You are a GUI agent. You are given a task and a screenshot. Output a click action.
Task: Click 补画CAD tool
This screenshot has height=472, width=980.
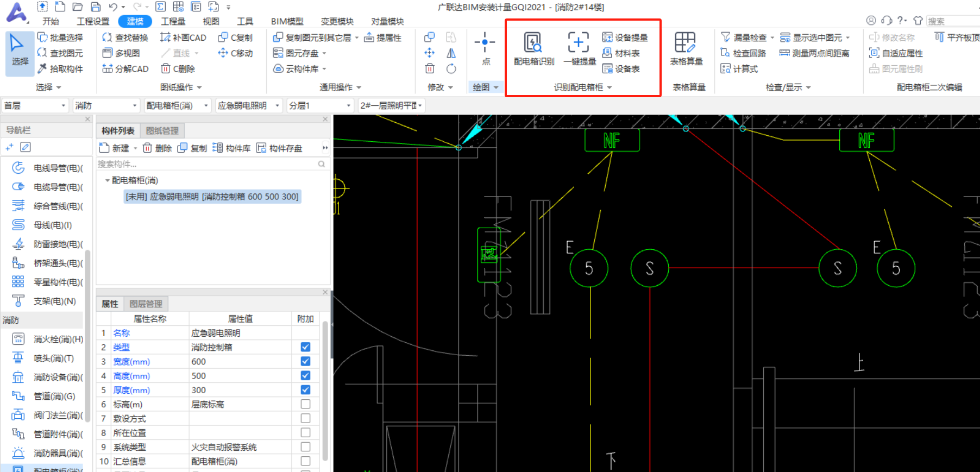pos(183,37)
